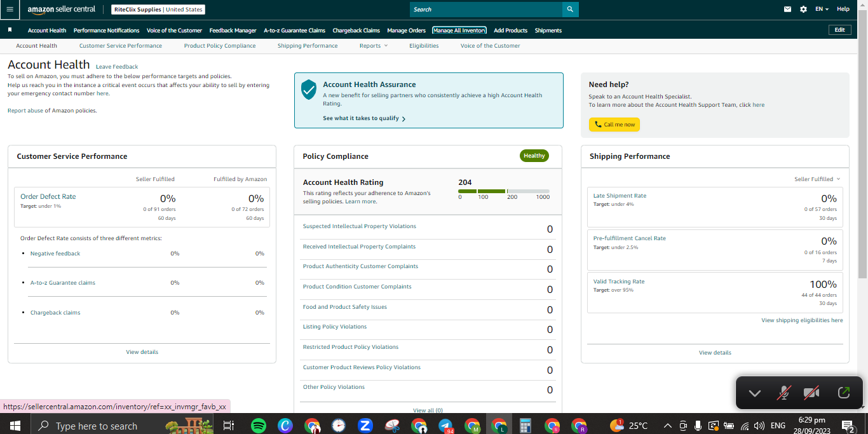Open Chargeback Claims in favorites bar
Viewport: 868px width, 434px height.
point(356,31)
